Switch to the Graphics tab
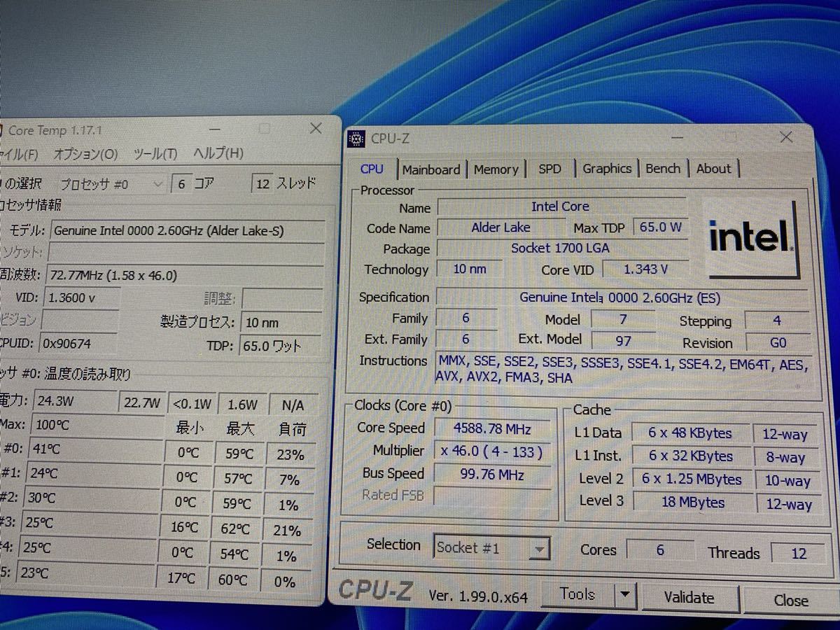Image resolution: width=840 pixels, height=630 pixels. [607, 168]
